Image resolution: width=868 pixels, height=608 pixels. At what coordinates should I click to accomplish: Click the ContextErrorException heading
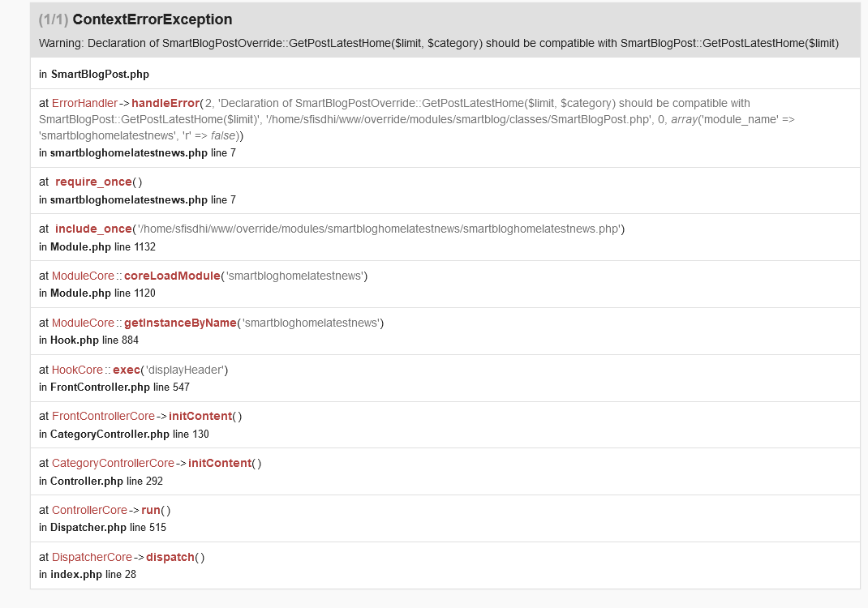[153, 19]
